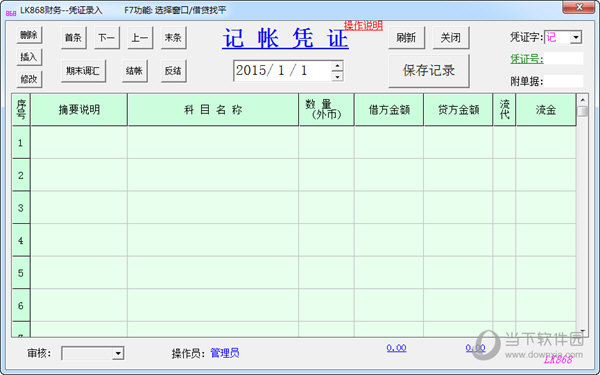Open the 审核 dropdown
Viewport: 600px width, 375px height.
118,353
